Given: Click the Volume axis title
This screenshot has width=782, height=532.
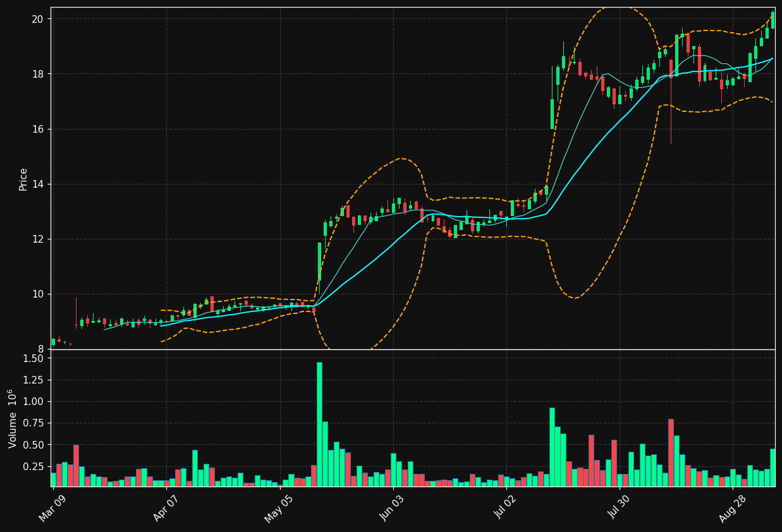Looking at the screenshot, I should point(13,418).
